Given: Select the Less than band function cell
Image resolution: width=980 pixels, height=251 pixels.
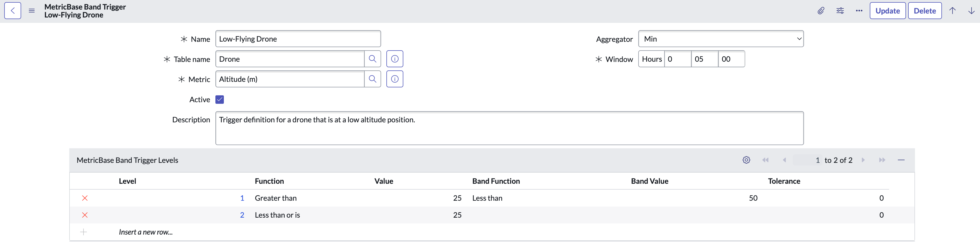Looking at the screenshot, I should [x=487, y=198].
